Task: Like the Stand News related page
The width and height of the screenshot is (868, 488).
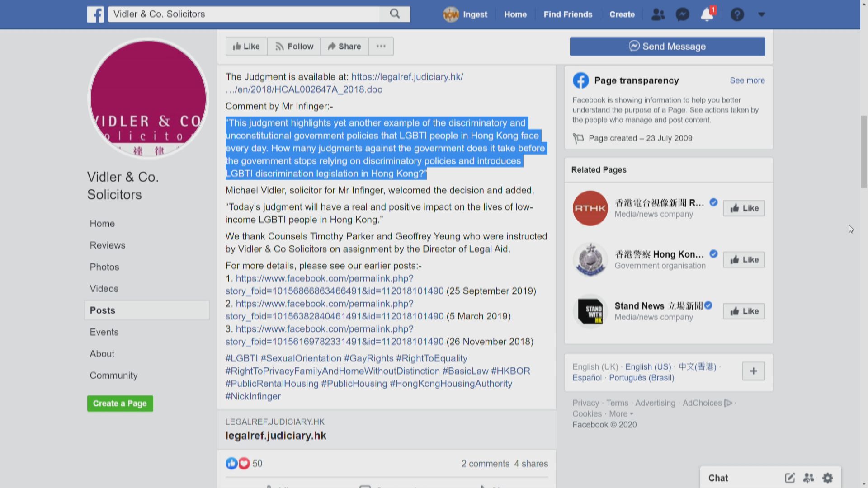Action: 744,311
